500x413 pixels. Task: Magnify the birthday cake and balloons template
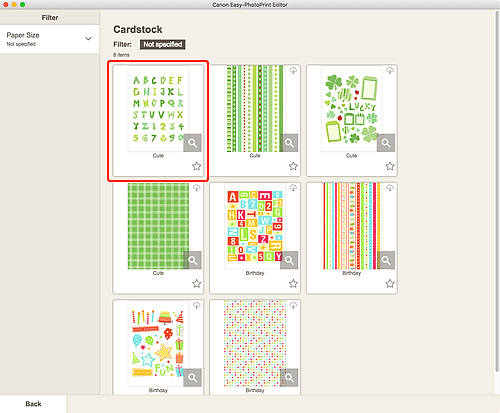(x=192, y=377)
